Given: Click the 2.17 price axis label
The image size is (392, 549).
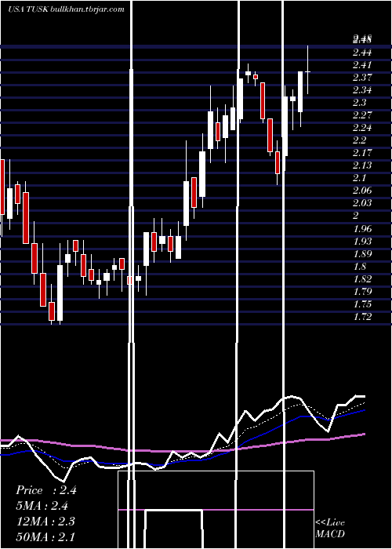Looking at the screenshot, I should (x=362, y=153).
